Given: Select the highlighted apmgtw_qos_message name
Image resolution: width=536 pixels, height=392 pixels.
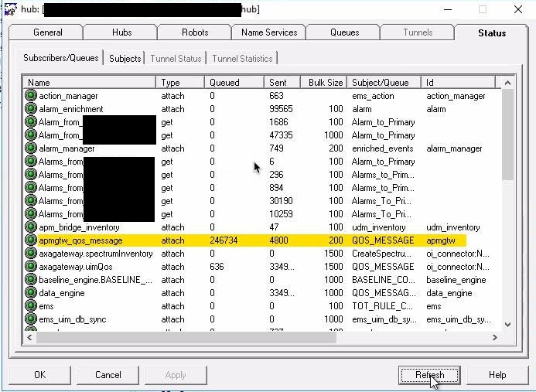Looking at the screenshot, I should pos(80,240).
